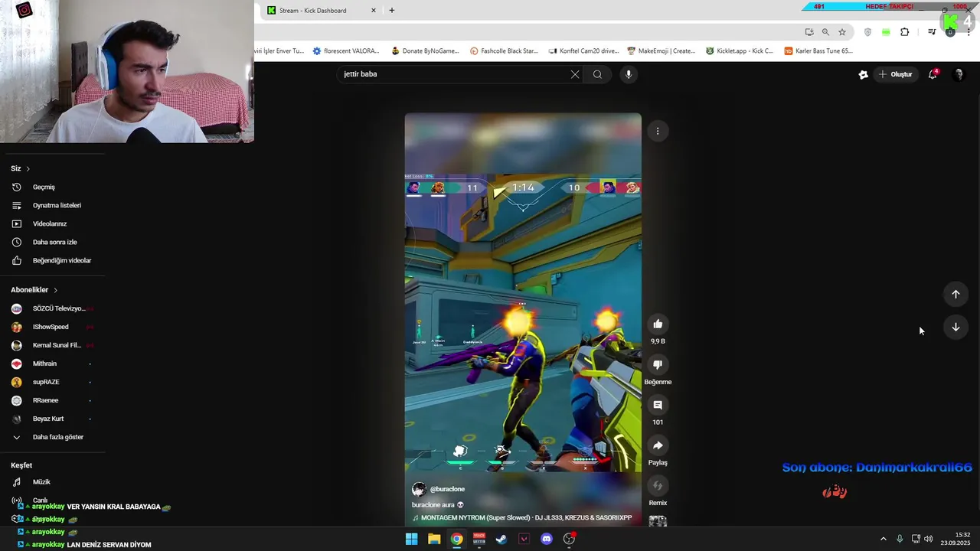Like the Short with thumbs up
Viewport: 980px width, 551px height.
coord(658,324)
